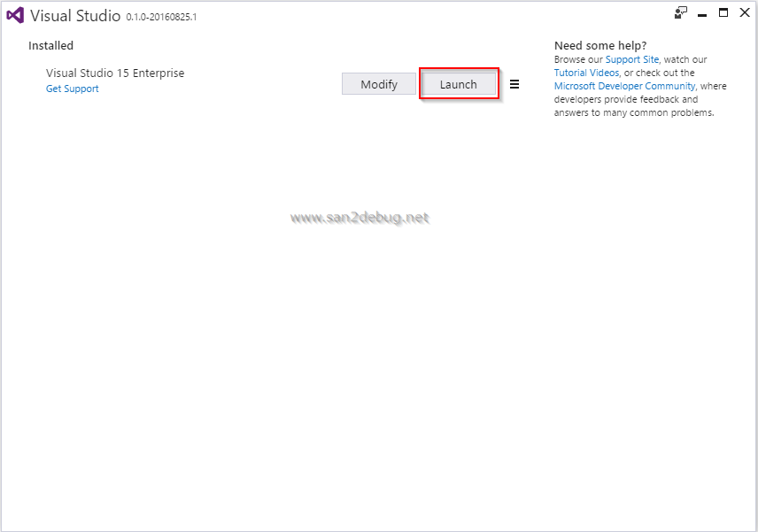Click the Launch button
This screenshot has width=758, height=532.
coord(459,84)
